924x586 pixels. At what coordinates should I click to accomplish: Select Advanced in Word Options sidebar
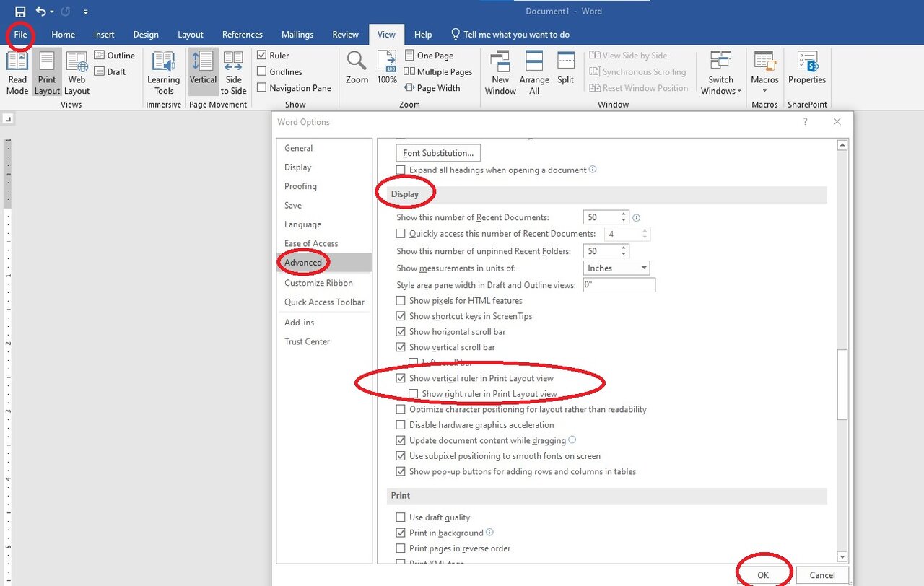click(x=303, y=263)
